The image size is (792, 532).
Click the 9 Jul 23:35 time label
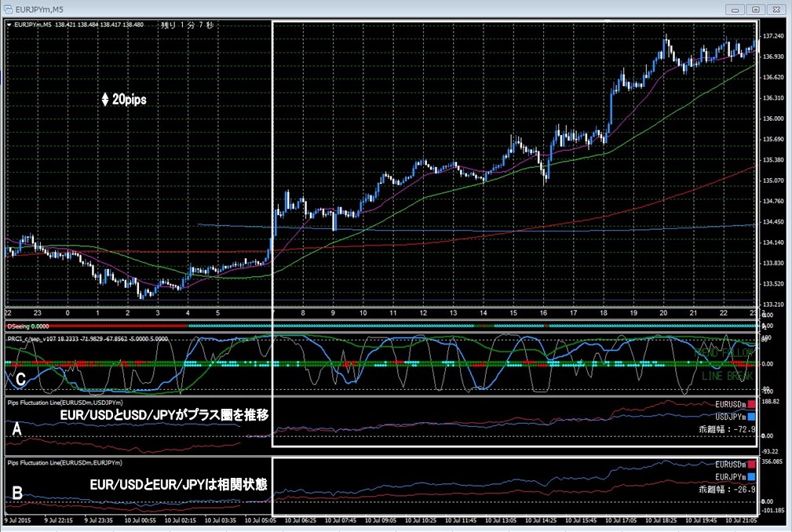pyautogui.click(x=99, y=520)
